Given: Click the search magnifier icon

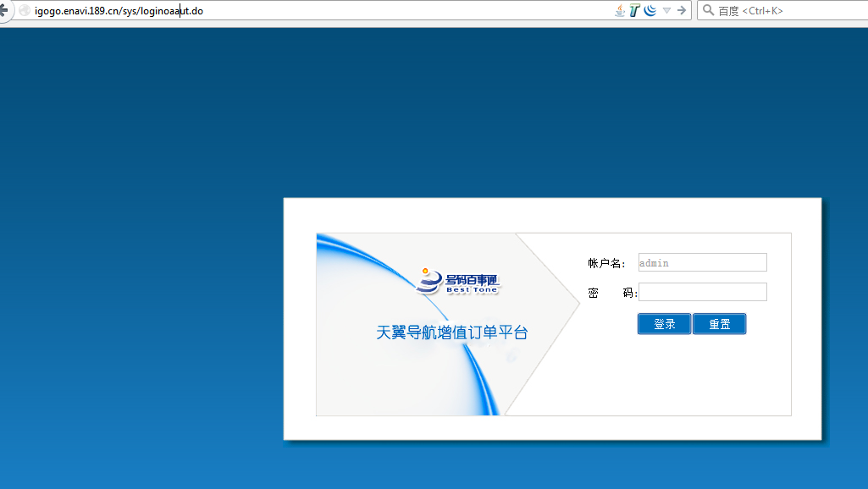Looking at the screenshot, I should (708, 10).
